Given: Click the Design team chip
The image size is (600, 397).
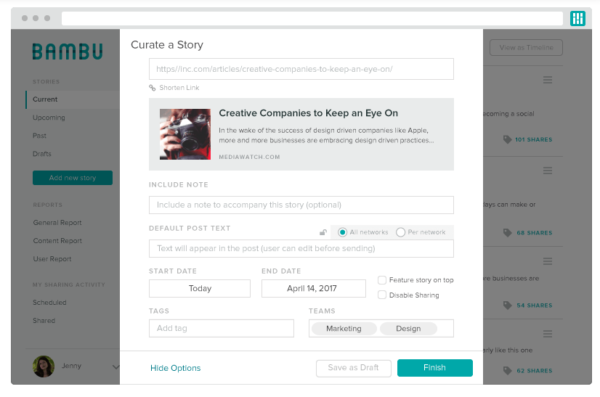Looking at the screenshot, I should pos(408,328).
